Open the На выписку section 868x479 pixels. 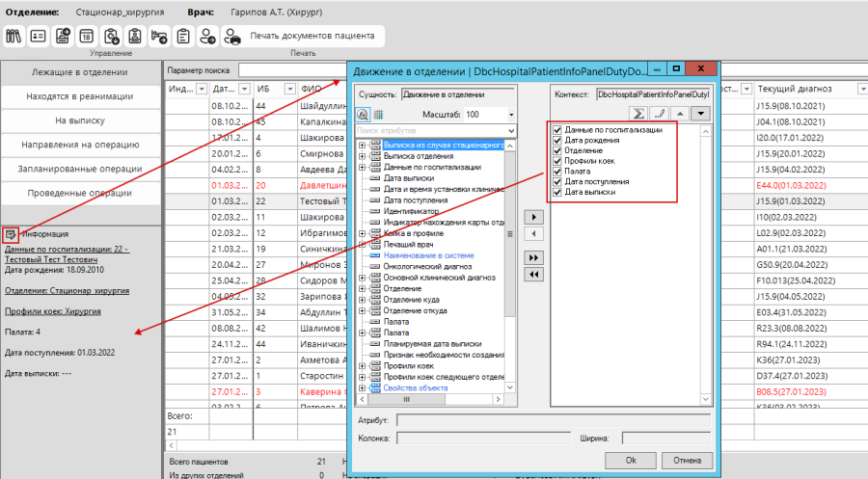(x=80, y=120)
